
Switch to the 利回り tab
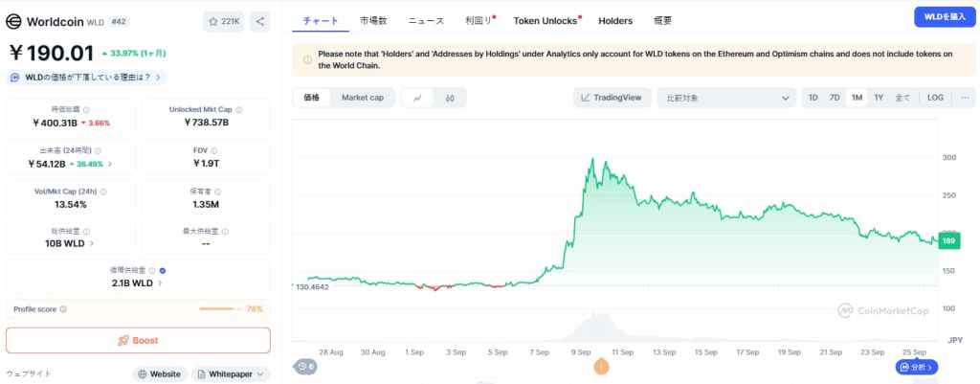click(x=480, y=21)
